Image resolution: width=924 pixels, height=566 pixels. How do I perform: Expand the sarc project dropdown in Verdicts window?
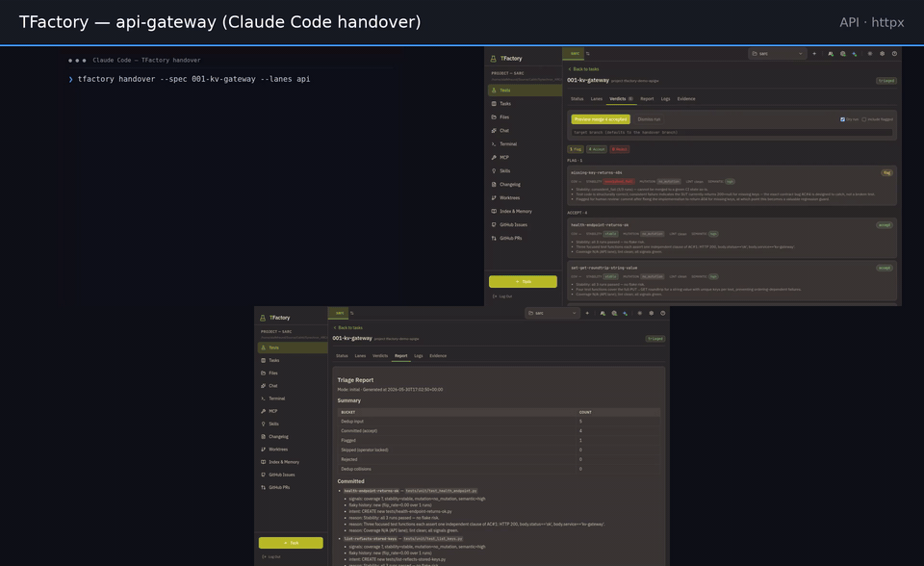778,54
